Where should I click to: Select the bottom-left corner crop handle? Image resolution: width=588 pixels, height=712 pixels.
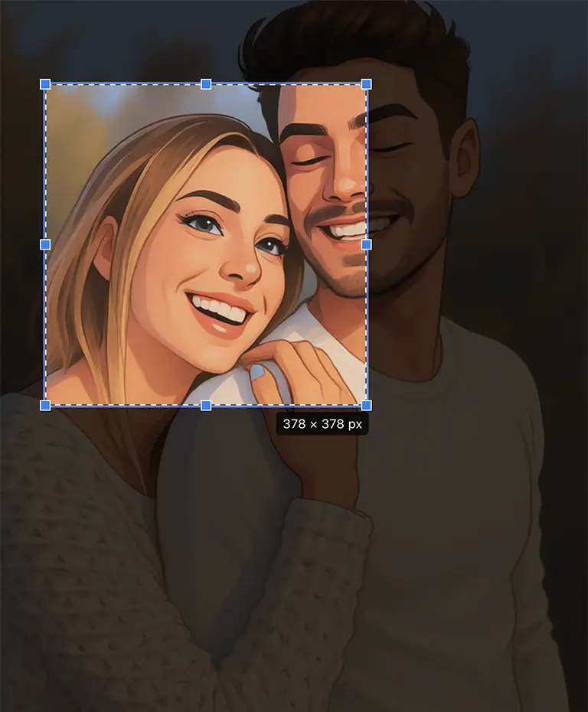click(45, 405)
